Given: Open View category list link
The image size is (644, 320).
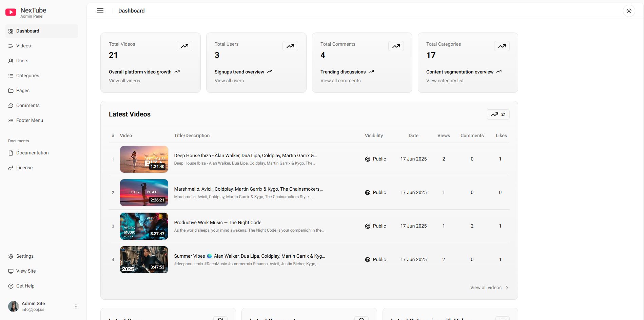Looking at the screenshot, I should point(445,81).
